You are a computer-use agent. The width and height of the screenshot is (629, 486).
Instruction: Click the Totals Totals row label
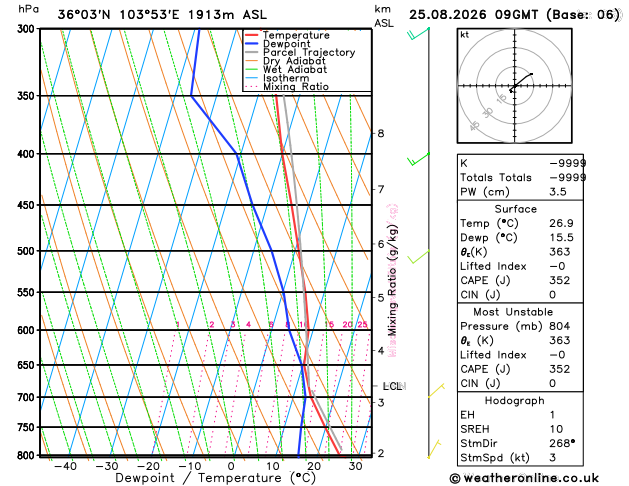tap(496, 178)
